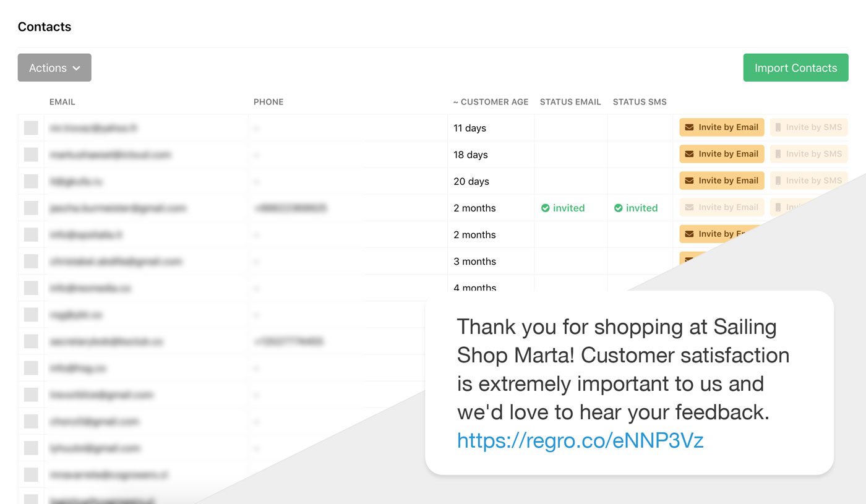The width and height of the screenshot is (866, 504).
Task: Click faded envelope icon on invited row
Action: coord(689,207)
